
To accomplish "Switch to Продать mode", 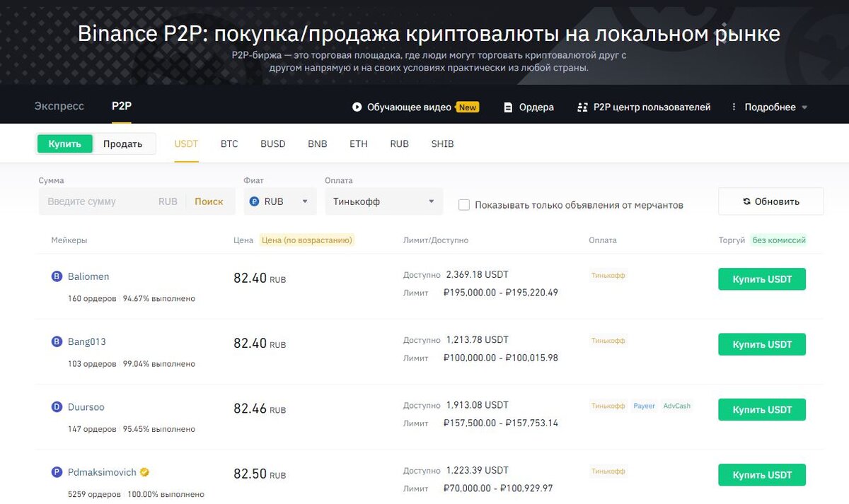I will [x=123, y=143].
